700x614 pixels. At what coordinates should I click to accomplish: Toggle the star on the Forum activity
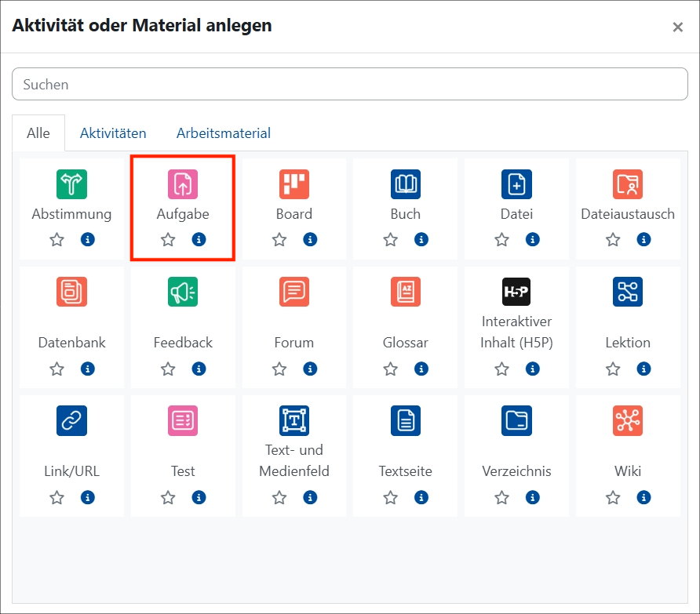[x=279, y=369]
